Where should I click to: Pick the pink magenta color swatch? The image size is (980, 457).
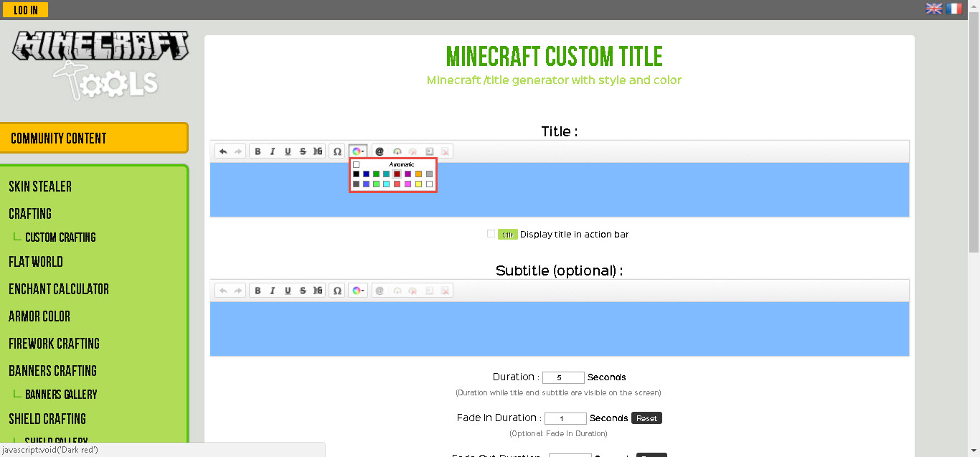point(407,184)
